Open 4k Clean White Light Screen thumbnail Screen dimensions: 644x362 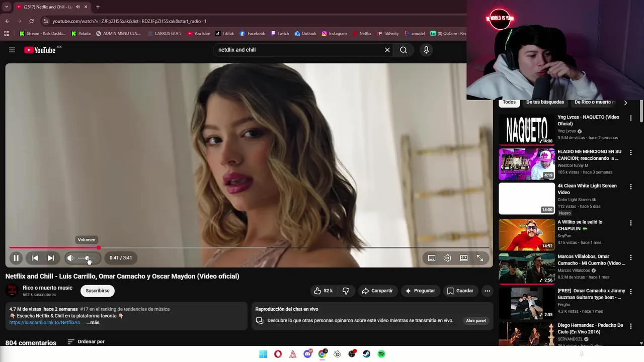coord(527,198)
